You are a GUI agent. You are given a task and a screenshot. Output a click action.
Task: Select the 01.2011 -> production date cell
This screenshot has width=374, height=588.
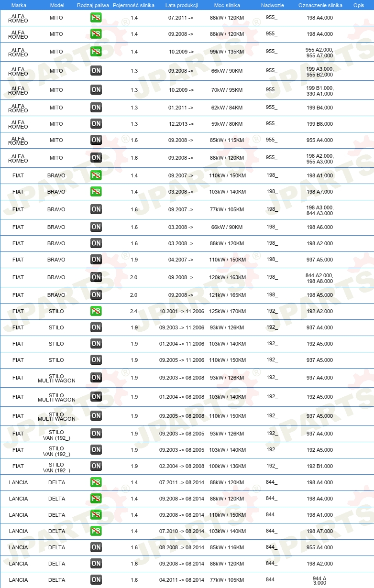pyautogui.click(x=181, y=108)
